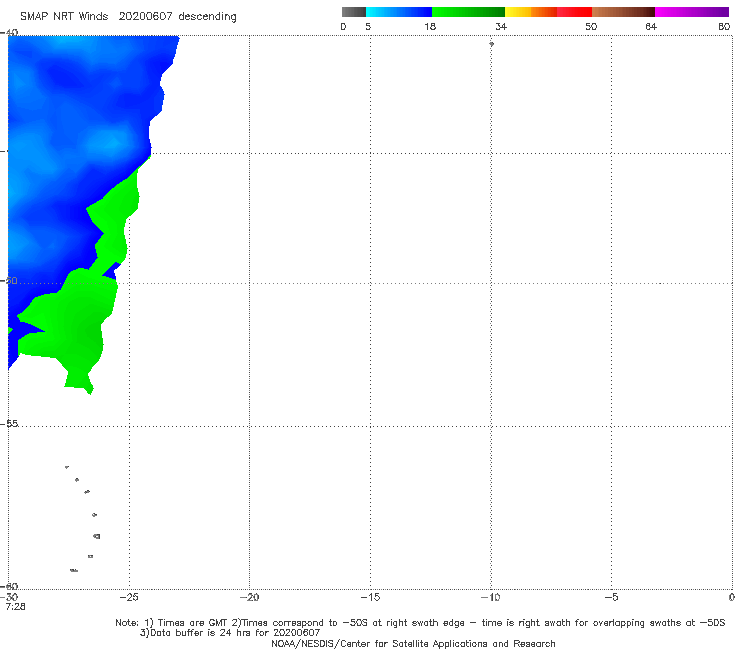Click the note line beginning 'Note: 1) Times are GMT'
The width and height of the screenshot is (740, 650).
[x=420, y=623]
